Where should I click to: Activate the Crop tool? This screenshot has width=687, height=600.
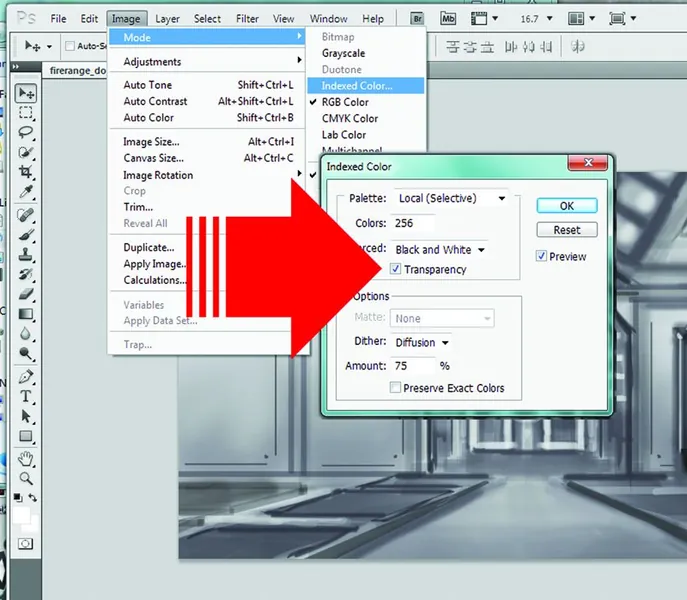[x=26, y=171]
